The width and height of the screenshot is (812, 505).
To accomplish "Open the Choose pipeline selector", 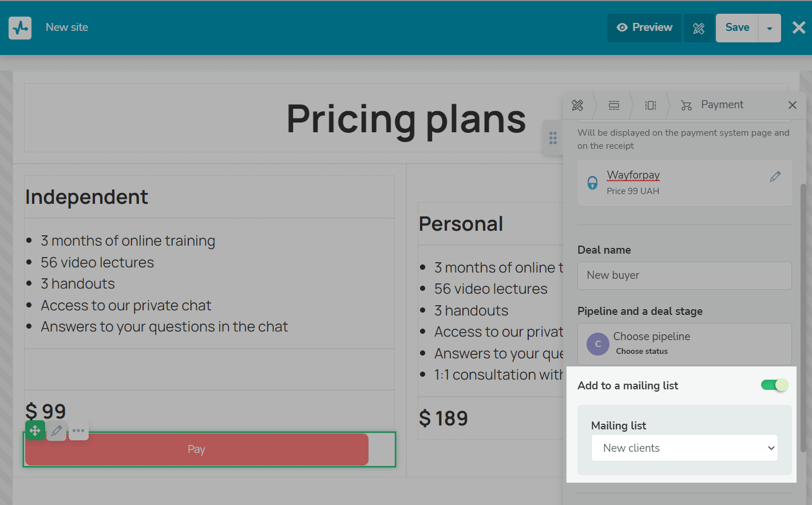I will point(684,344).
